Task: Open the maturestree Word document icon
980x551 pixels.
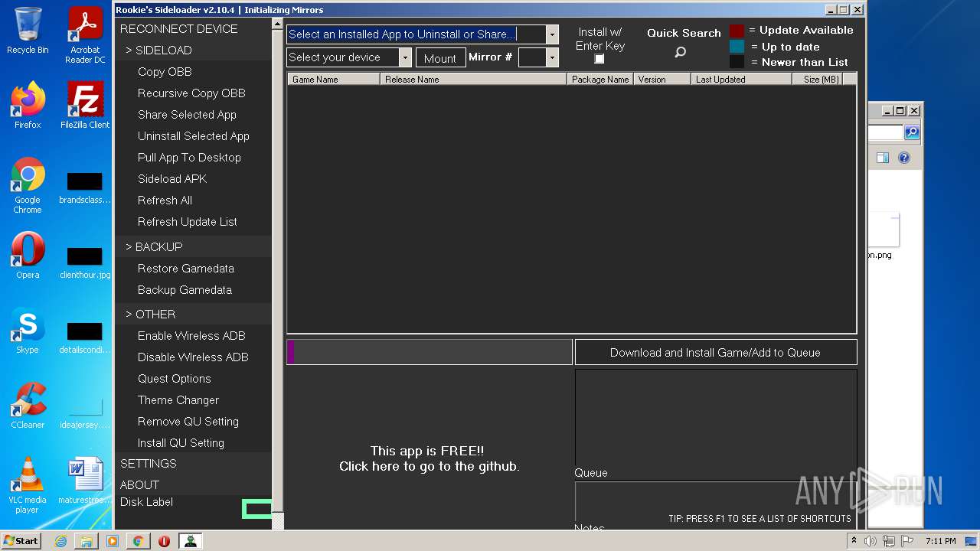Action: (85, 481)
